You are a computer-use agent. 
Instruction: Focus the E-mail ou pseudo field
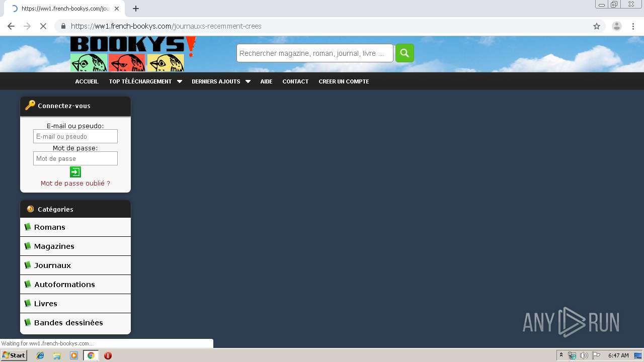(75, 136)
